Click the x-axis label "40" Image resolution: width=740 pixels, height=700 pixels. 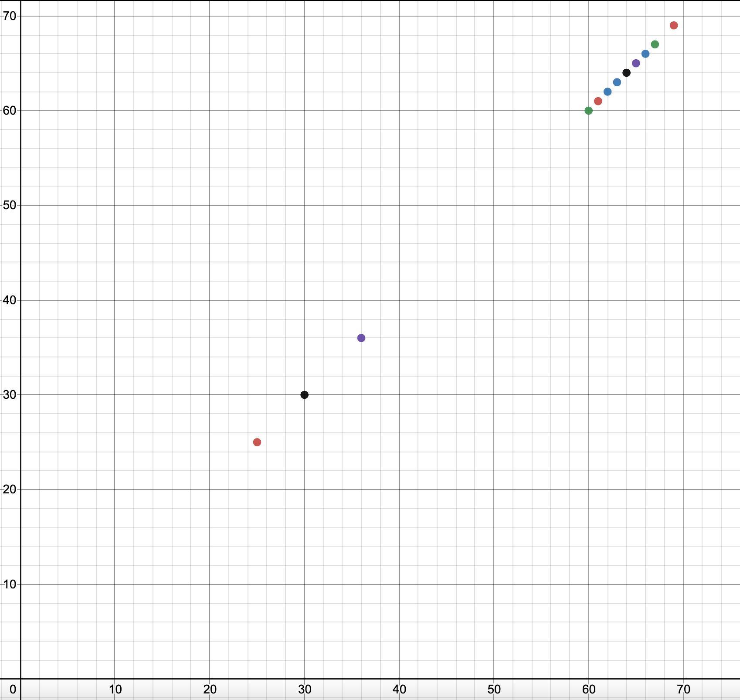[x=399, y=690]
